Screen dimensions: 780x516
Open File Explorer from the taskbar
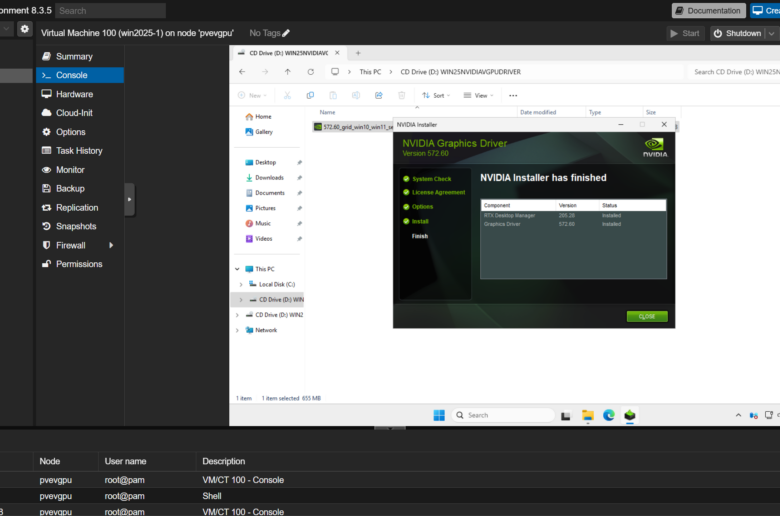click(x=587, y=415)
